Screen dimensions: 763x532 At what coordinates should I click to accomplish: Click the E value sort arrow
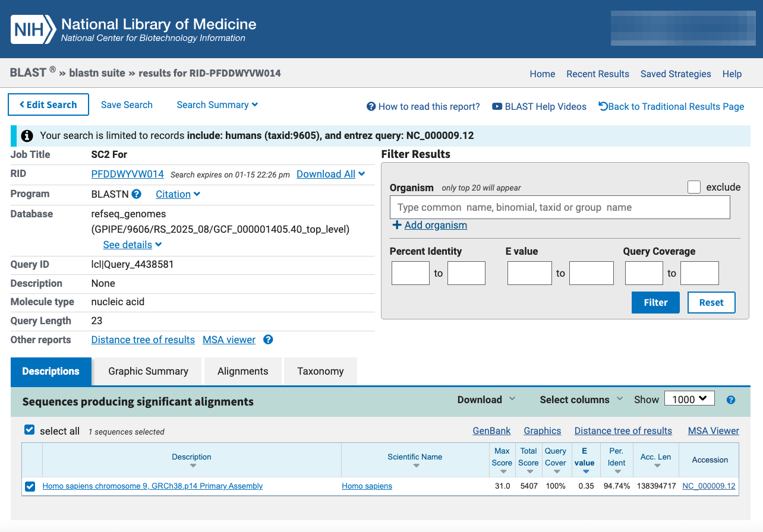(x=586, y=472)
